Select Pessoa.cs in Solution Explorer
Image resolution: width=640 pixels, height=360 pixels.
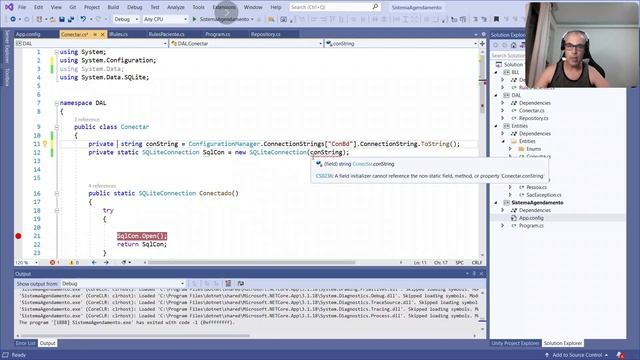(x=536, y=187)
